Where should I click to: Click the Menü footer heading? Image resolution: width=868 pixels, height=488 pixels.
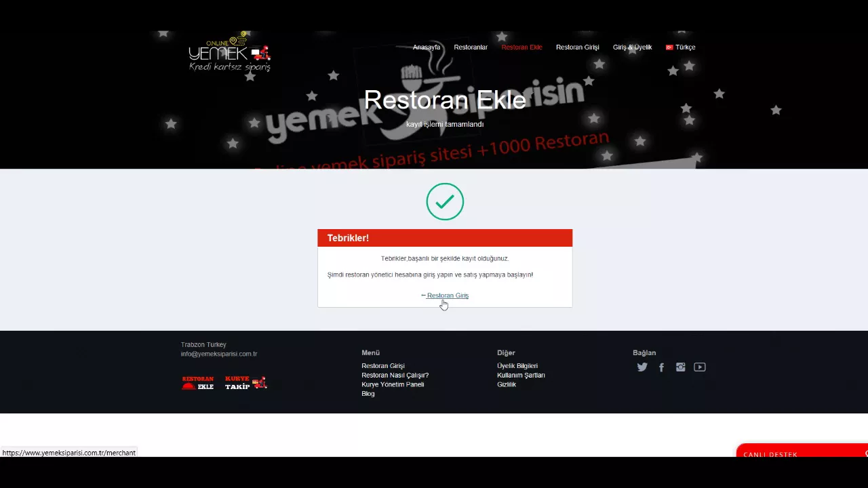click(x=370, y=352)
